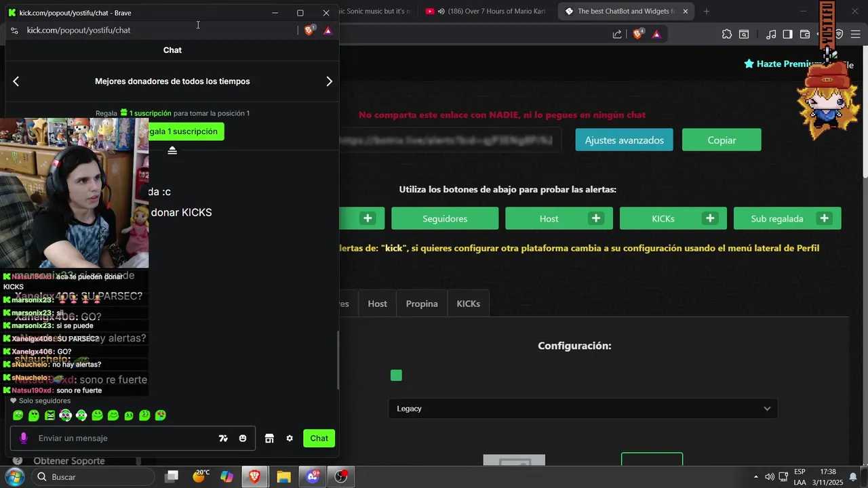Click the chat popout vertical scrollbar
This screenshot has height=488, width=868.
[338, 360]
